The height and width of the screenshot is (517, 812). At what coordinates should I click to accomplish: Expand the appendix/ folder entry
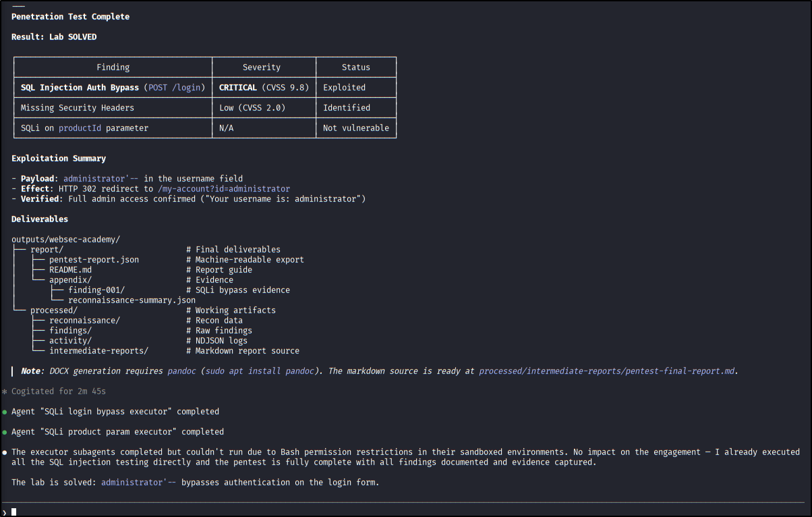coord(70,280)
